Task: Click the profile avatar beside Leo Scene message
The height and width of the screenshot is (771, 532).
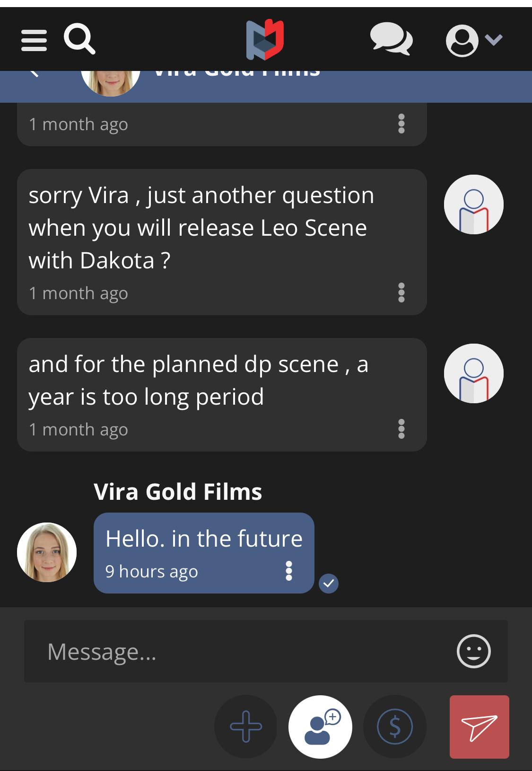Action: click(x=473, y=204)
